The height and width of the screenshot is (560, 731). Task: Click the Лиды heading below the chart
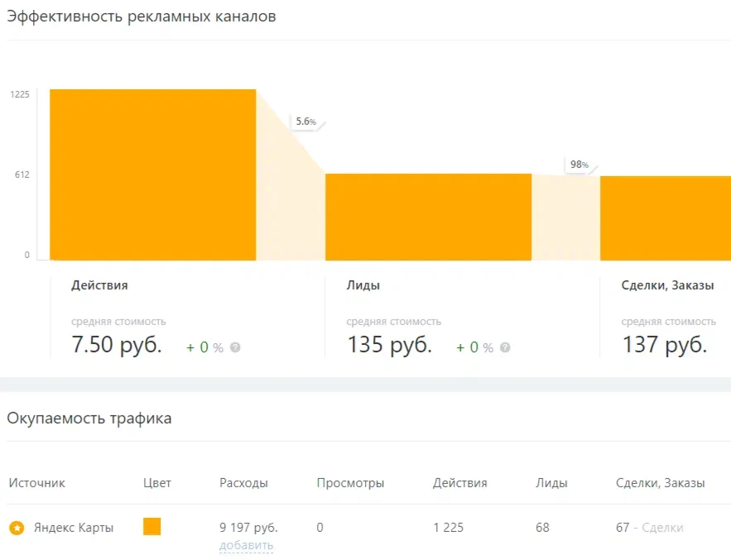click(x=363, y=285)
